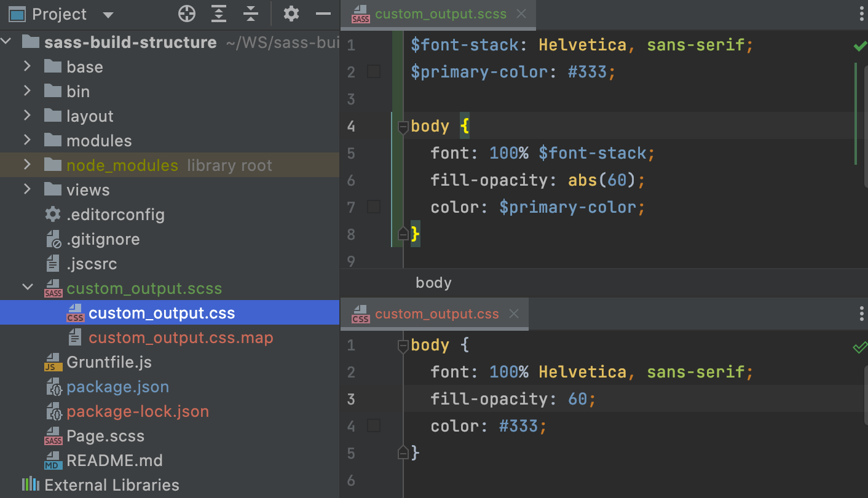
Task: Expand all nodes using Expand All icon
Action: 218,14
